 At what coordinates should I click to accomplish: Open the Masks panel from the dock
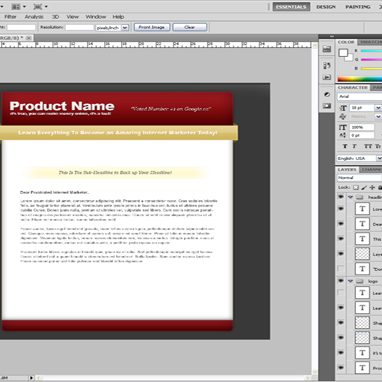pos(327,106)
